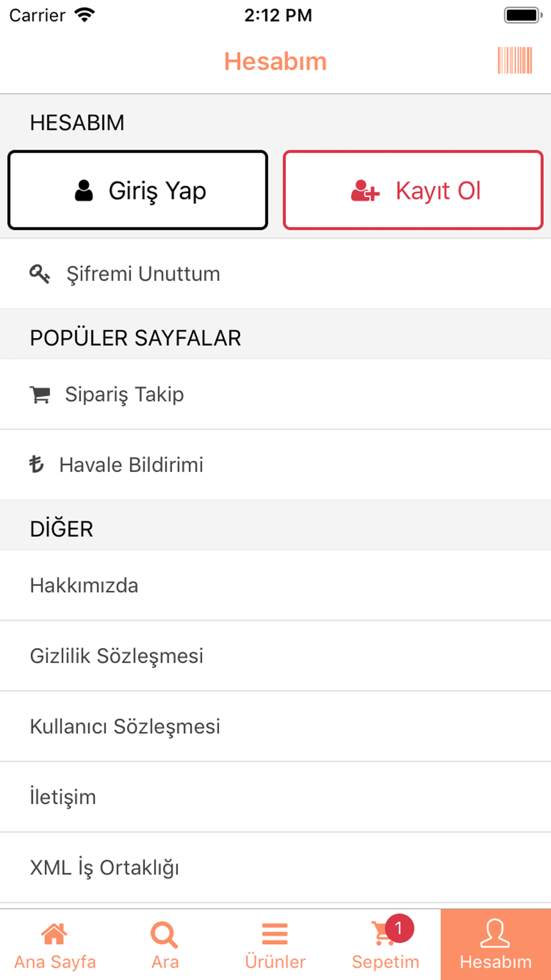Open the Ürünler menu tab
Image resolution: width=551 pixels, height=980 pixels.
275,945
